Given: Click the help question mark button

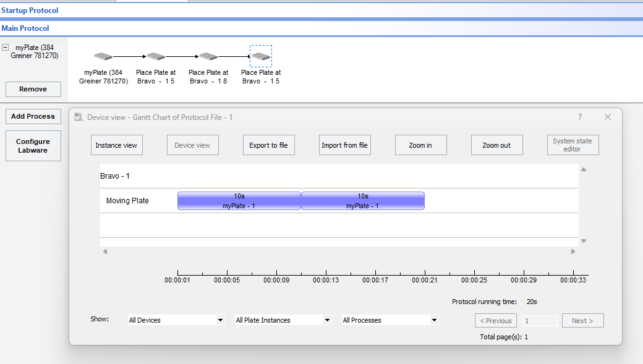Looking at the screenshot, I should click(x=579, y=117).
